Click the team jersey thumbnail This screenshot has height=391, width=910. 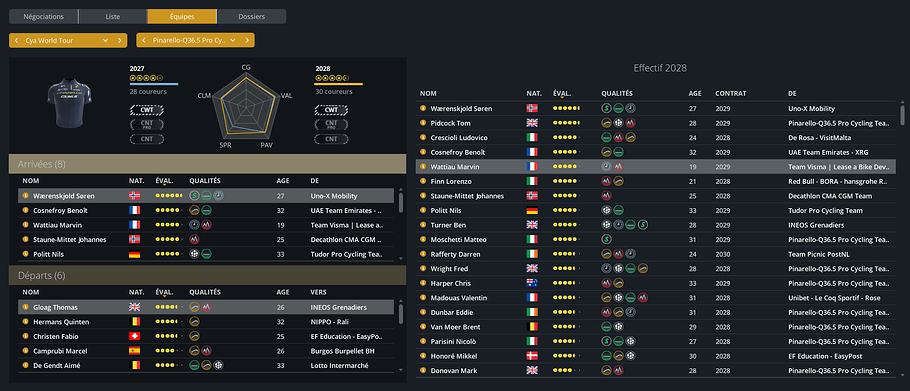click(69, 103)
